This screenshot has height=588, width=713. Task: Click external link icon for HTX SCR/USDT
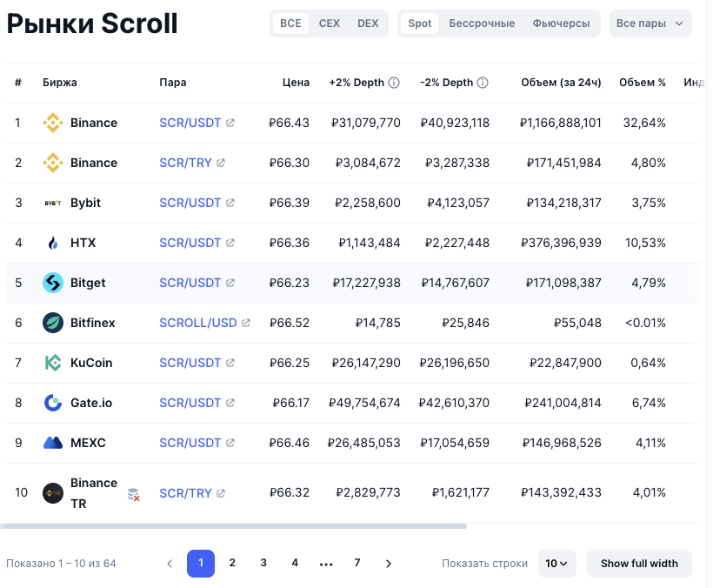pyautogui.click(x=230, y=243)
